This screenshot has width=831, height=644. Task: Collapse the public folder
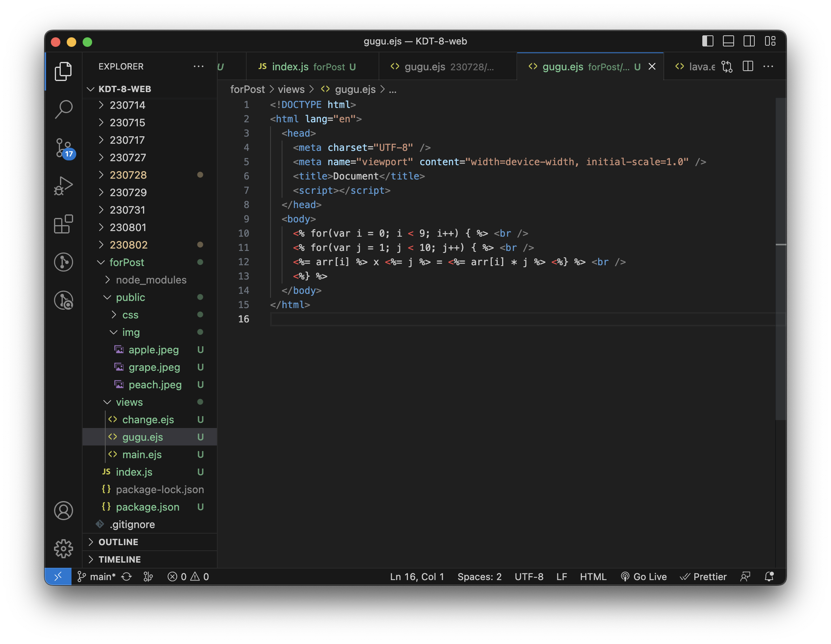point(150,297)
